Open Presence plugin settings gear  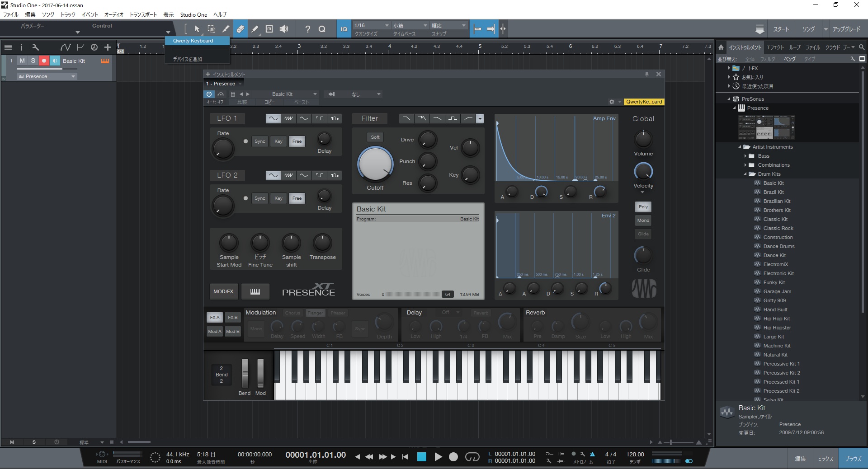[612, 102]
